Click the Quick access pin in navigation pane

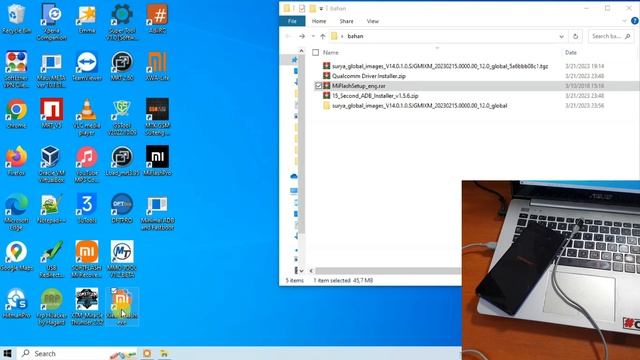pos(294,60)
